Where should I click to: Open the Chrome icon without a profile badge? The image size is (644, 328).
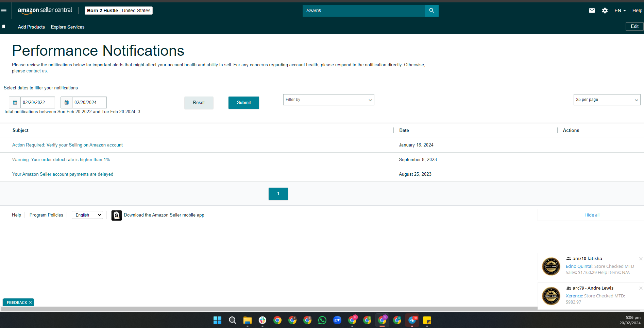tap(277, 320)
